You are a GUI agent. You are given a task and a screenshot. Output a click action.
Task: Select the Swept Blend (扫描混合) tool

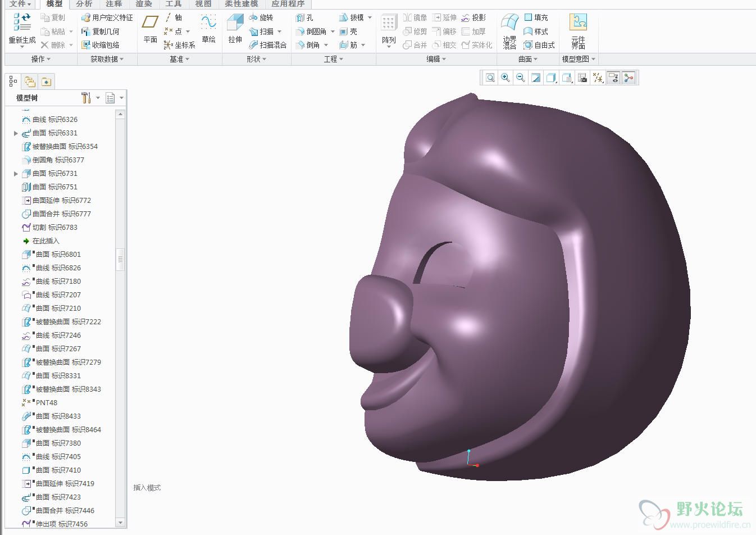(267, 45)
